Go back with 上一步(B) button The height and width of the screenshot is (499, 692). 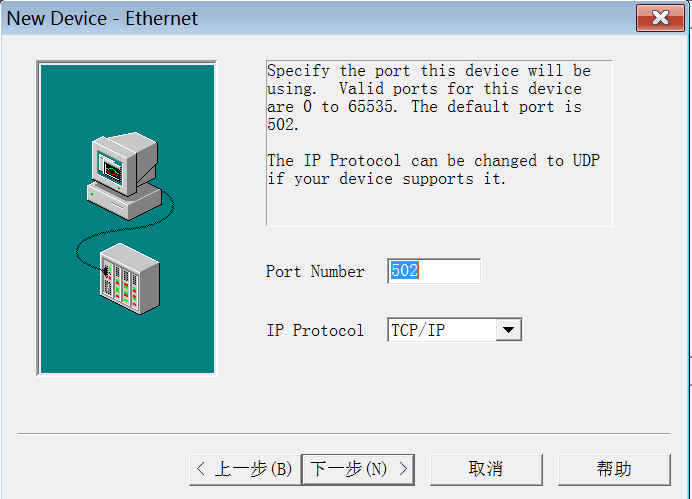(245, 469)
